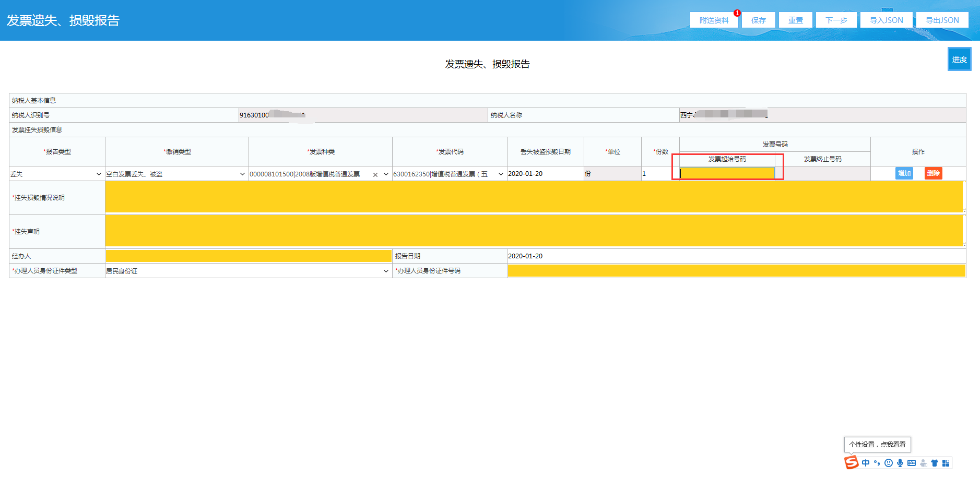The width and height of the screenshot is (980, 477).
Task: Open the IME skin shirt icon
Action: coord(935,463)
